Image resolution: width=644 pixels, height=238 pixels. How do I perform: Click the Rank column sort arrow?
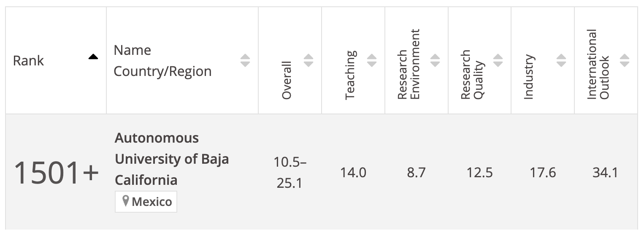pyautogui.click(x=93, y=57)
